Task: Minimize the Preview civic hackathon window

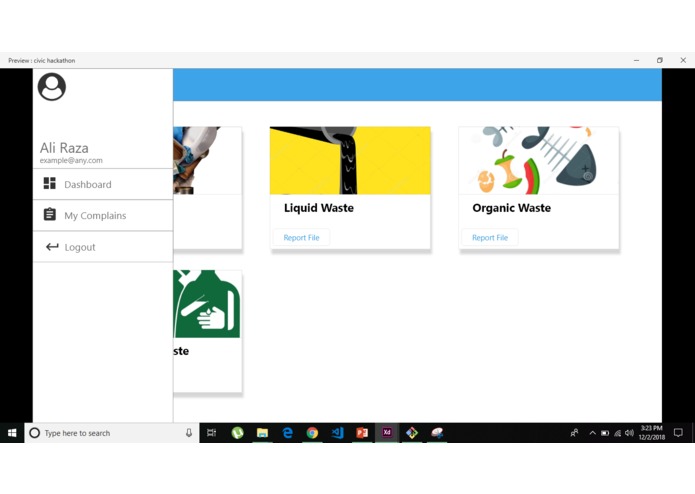Action: 636,60
